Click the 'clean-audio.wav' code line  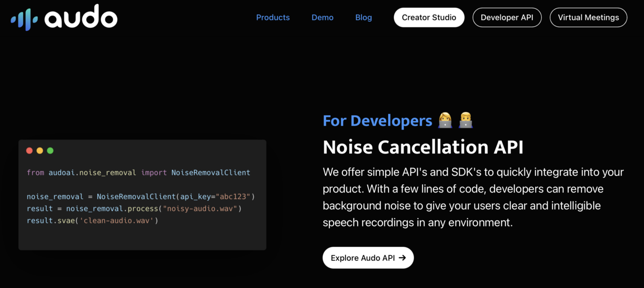click(92, 220)
